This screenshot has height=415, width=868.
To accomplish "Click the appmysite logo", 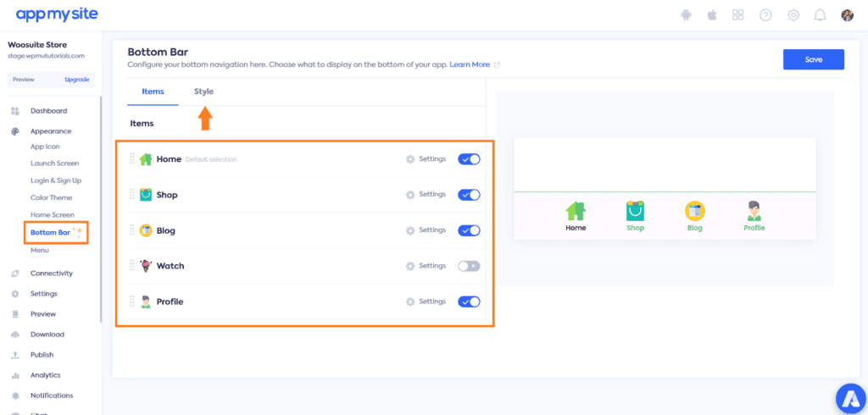I will coord(57,15).
